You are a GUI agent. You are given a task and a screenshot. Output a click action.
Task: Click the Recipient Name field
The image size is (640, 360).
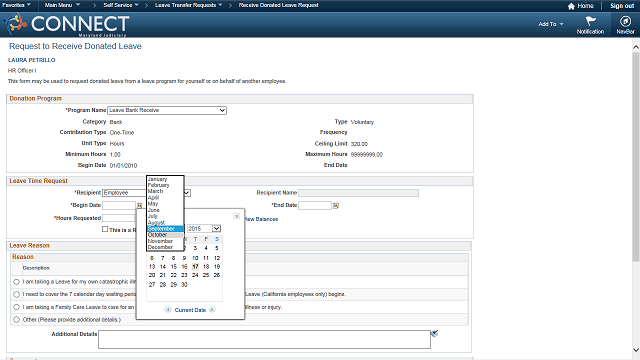pyautogui.click(x=358, y=193)
